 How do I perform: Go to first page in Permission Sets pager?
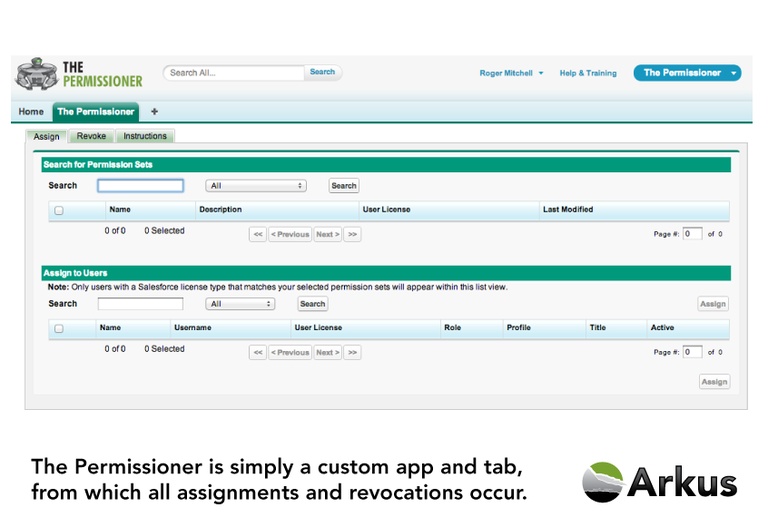pos(258,235)
